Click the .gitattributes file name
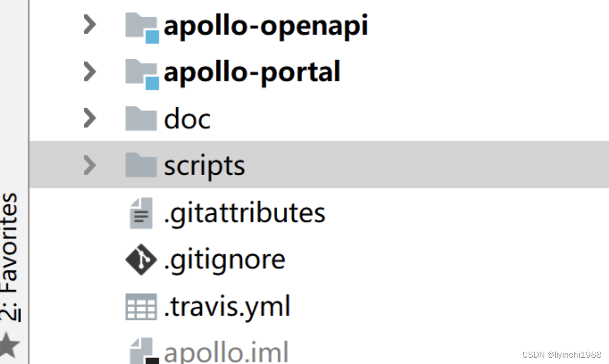Screen dimensions: 609x364 245,212
